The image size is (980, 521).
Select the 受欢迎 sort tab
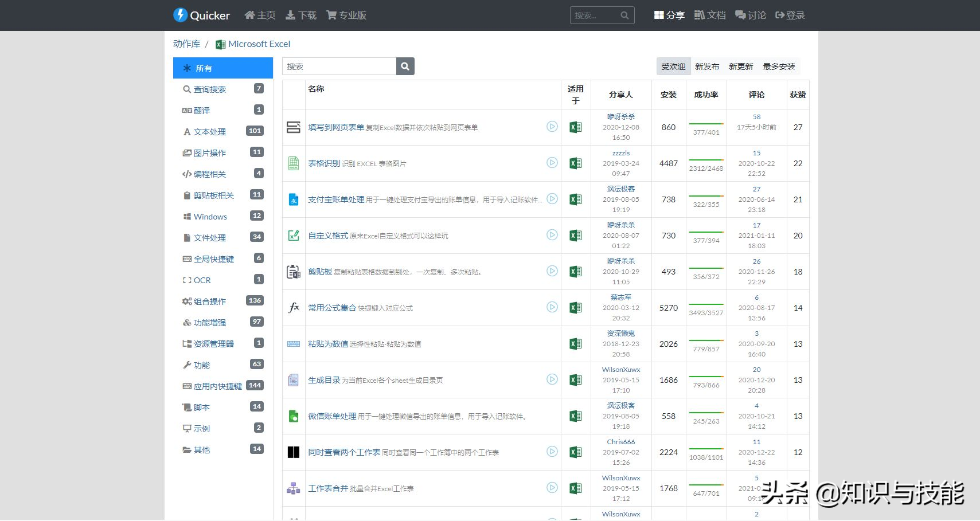coord(673,66)
